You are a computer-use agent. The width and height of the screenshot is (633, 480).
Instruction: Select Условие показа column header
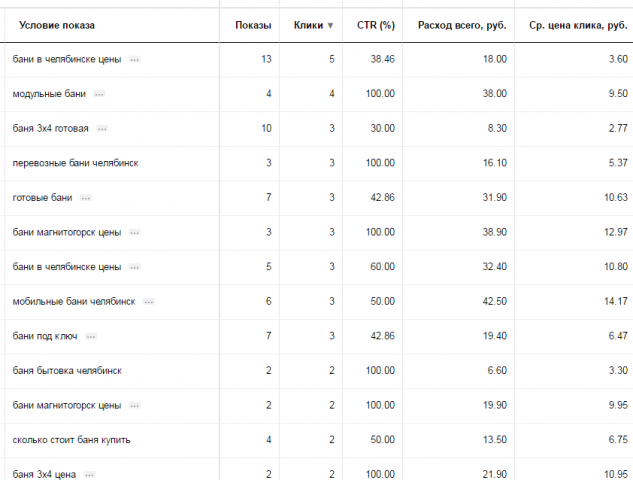[x=57, y=25]
